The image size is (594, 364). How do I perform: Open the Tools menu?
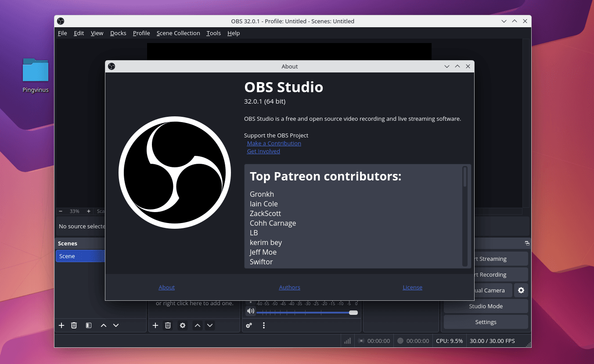[x=213, y=33]
